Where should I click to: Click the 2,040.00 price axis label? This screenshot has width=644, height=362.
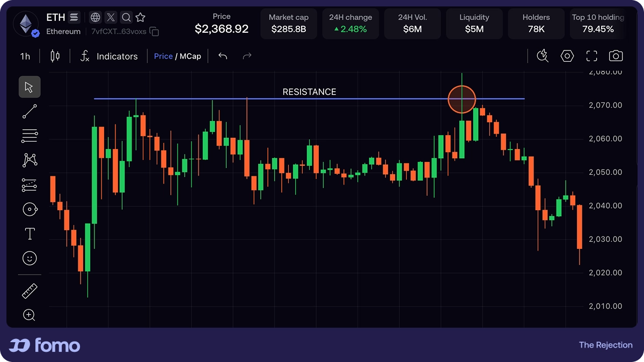pos(605,205)
